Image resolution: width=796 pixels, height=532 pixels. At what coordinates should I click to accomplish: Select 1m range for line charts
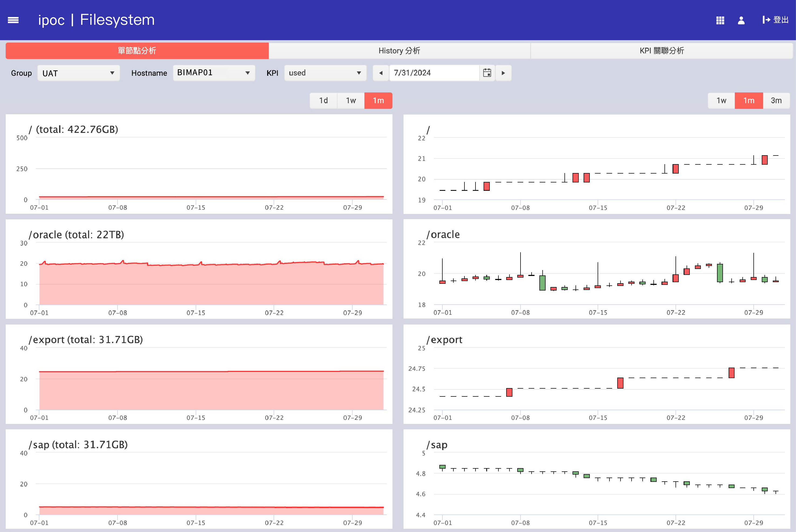378,101
